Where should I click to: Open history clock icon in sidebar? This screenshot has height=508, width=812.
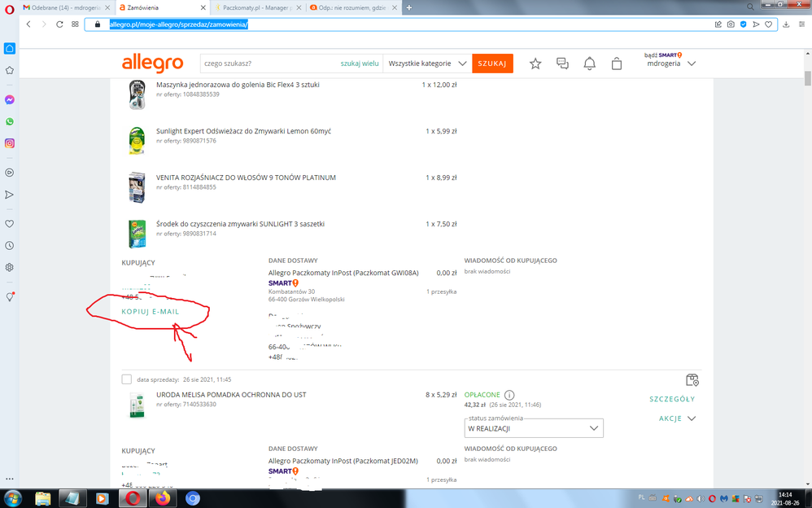click(9, 245)
